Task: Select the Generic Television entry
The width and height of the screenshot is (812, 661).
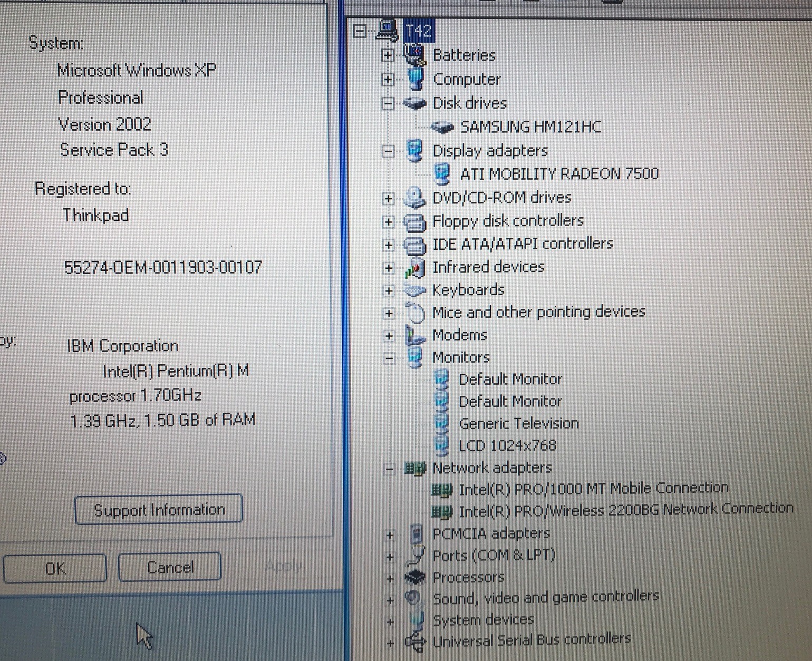Action: [518, 424]
